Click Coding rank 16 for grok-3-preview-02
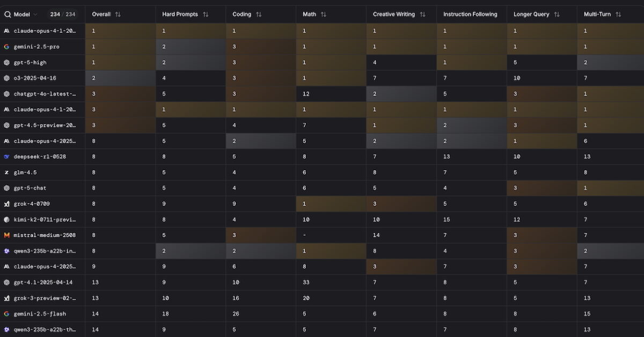 pos(236,298)
